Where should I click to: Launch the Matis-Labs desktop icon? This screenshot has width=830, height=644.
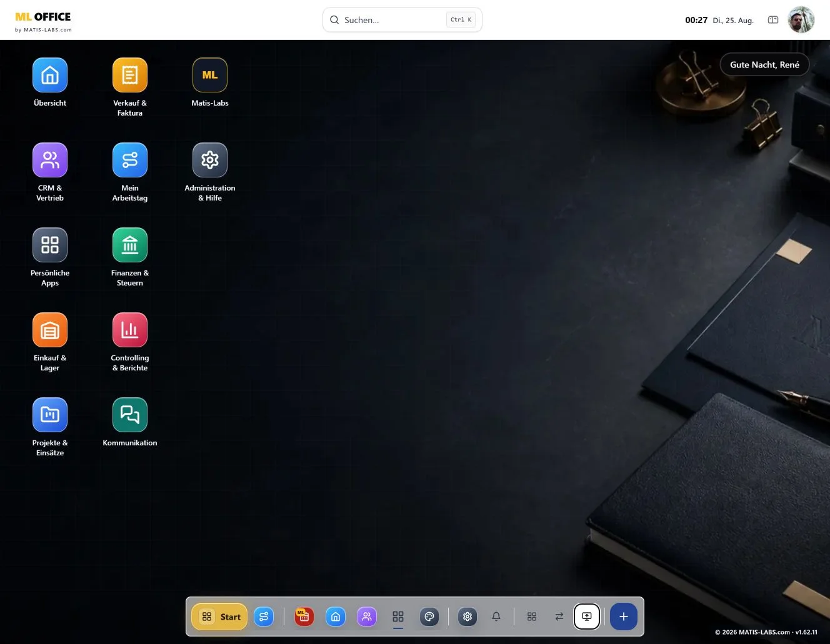tap(210, 75)
